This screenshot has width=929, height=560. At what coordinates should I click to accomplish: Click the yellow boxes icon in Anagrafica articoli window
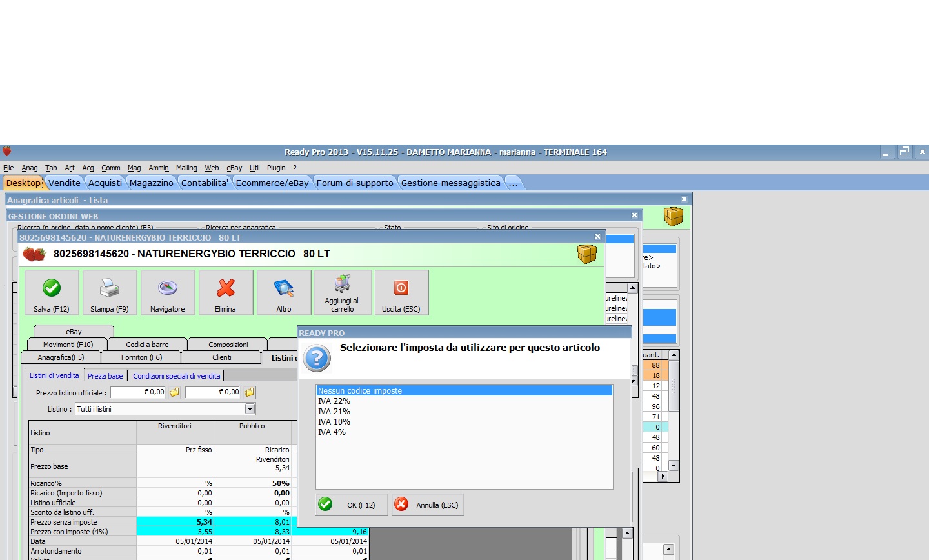coord(674,217)
